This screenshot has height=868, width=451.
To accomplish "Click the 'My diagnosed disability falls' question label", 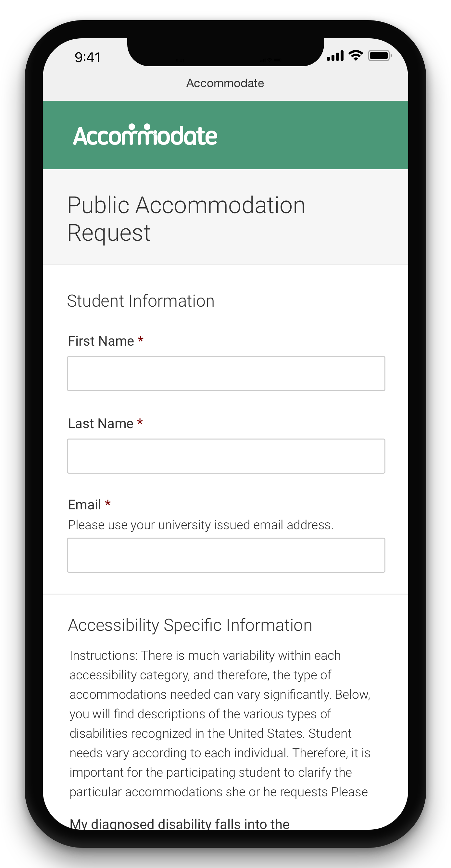I will [x=180, y=824].
